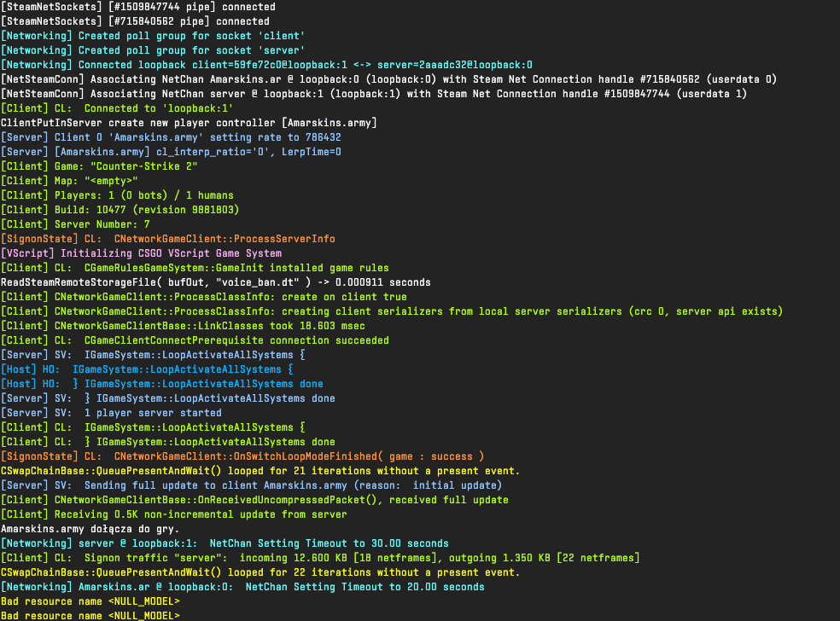Click '[Client] CL: } LoopActivateAllSystems done' line
Image resolution: width=840 pixels, height=621 pixels.
coord(167,442)
